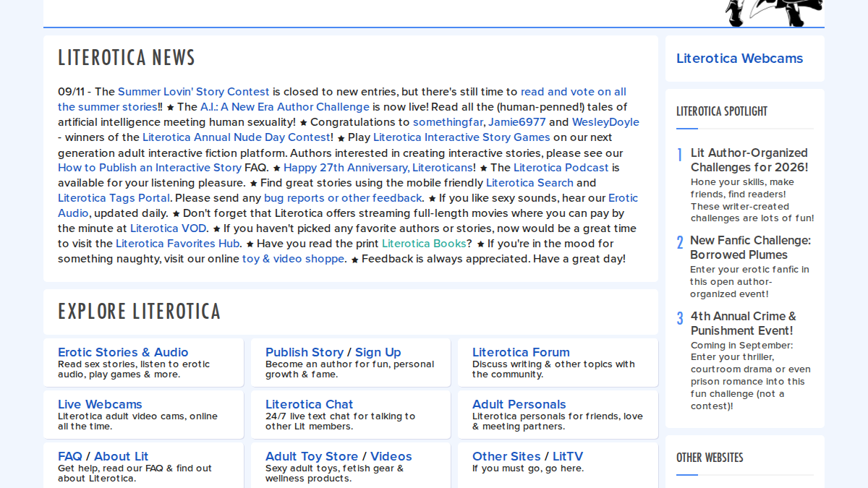Image resolution: width=868 pixels, height=488 pixels.
Task: Click 'If you must go, go here' text
Action: point(528,468)
